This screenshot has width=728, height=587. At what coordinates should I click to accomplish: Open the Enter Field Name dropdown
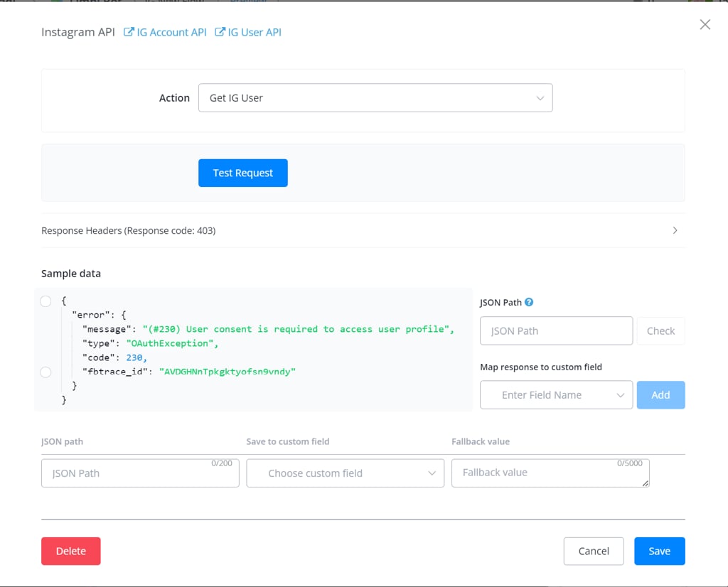pyautogui.click(x=556, y=395)
